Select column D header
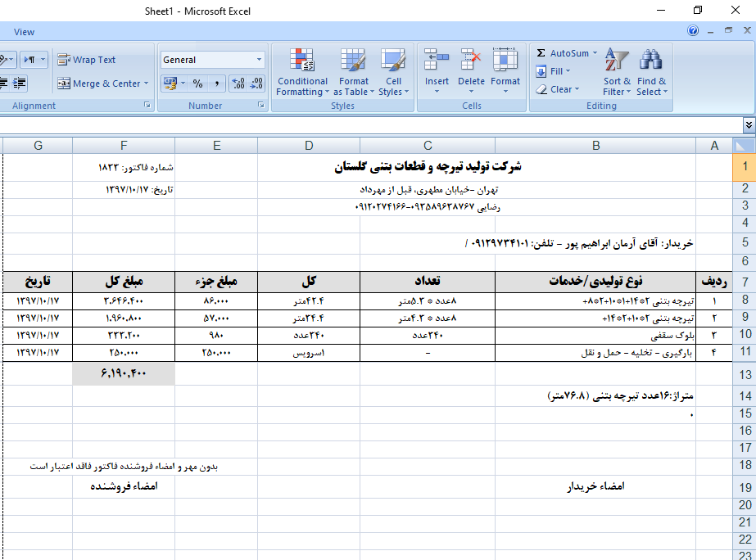756x560 pixels. (309, 146)
